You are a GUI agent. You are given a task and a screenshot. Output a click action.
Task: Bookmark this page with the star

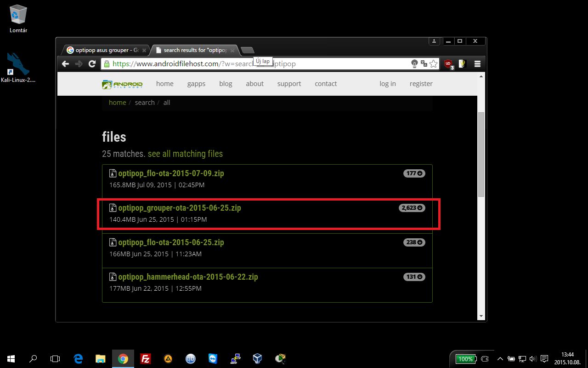[433, 64]
